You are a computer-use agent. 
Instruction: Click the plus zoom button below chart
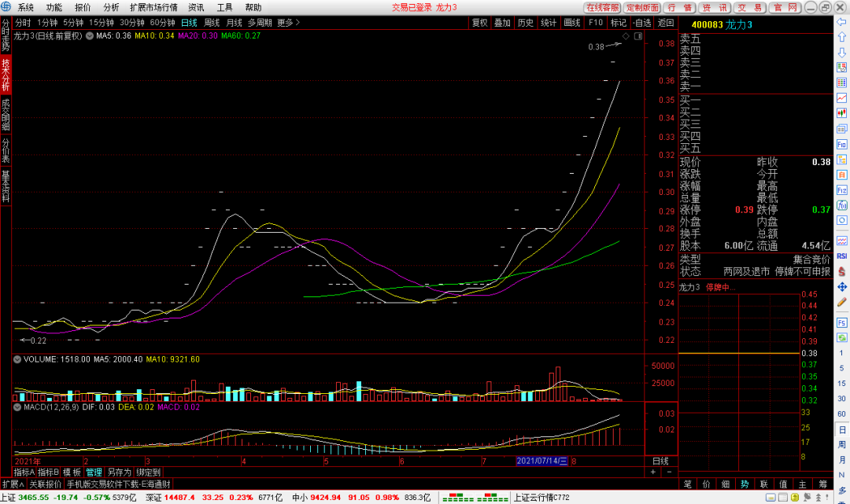pos(652,473)
